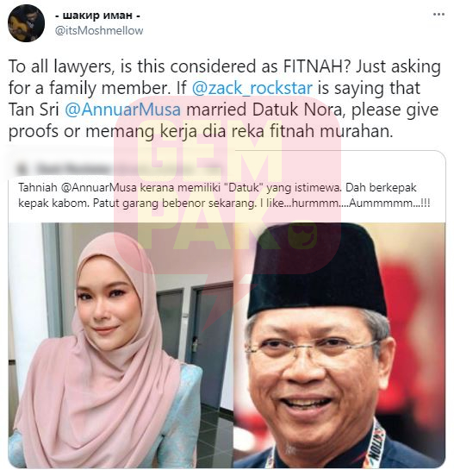Click the lanyard on the man's photo
The image size is (454, 476).
tap(370, 445)
